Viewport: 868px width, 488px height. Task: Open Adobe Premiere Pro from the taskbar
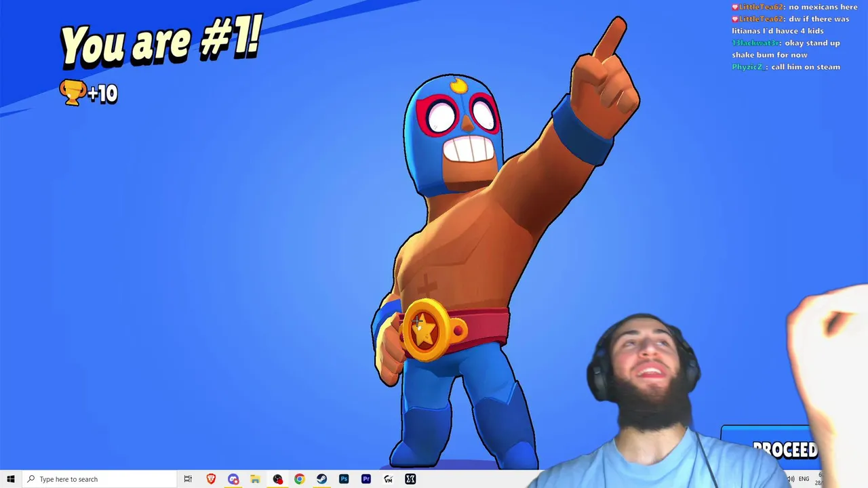pos(366,479)
